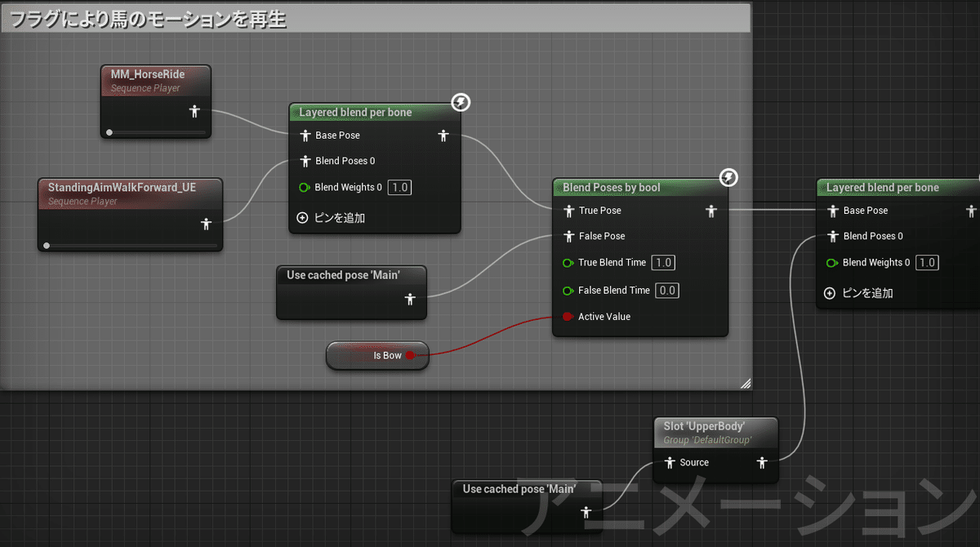Edit Blend Weights 0 value on left Layered blend node
This screenshot has width=980, height=547.
(399, 188)
